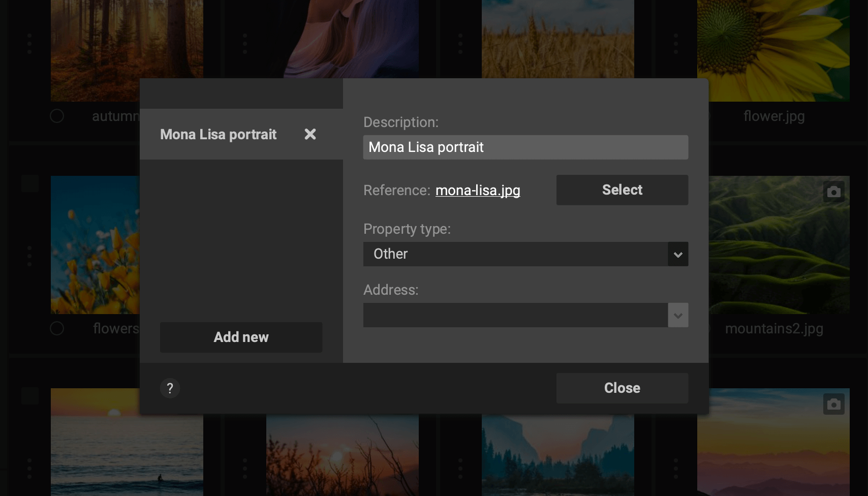Open three-dot menu beside the wheat field thumbnail
Image resolution: width=868 pixels, height=496 pixels.
coord(460,44)
